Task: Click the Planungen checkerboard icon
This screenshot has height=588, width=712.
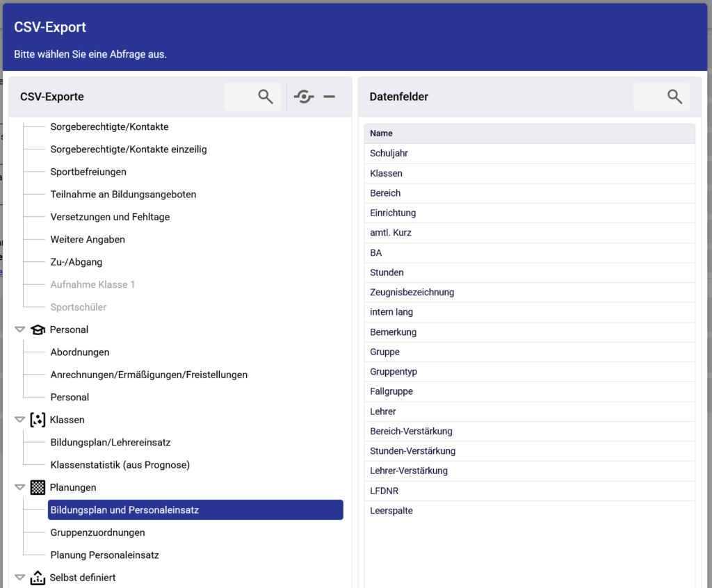Action: point(38,488)
